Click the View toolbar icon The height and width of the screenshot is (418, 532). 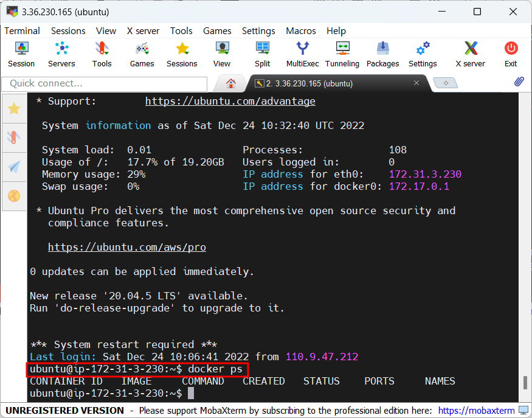point(222,54)
